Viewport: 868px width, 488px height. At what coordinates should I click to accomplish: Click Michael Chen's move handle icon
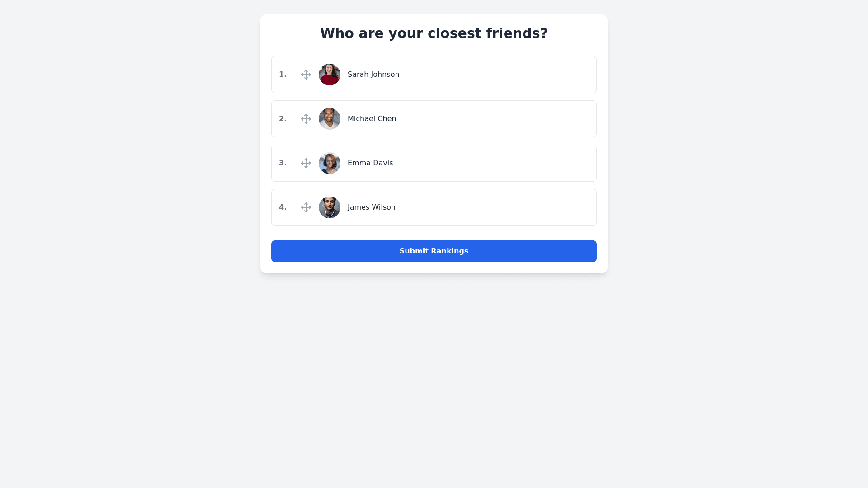pyautogui.click(x=306, y=119)
